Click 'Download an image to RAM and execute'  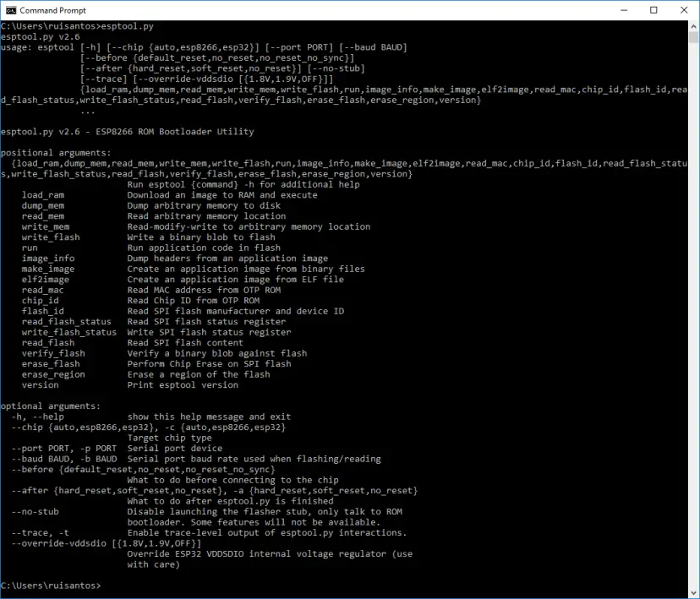pos(222,195)
